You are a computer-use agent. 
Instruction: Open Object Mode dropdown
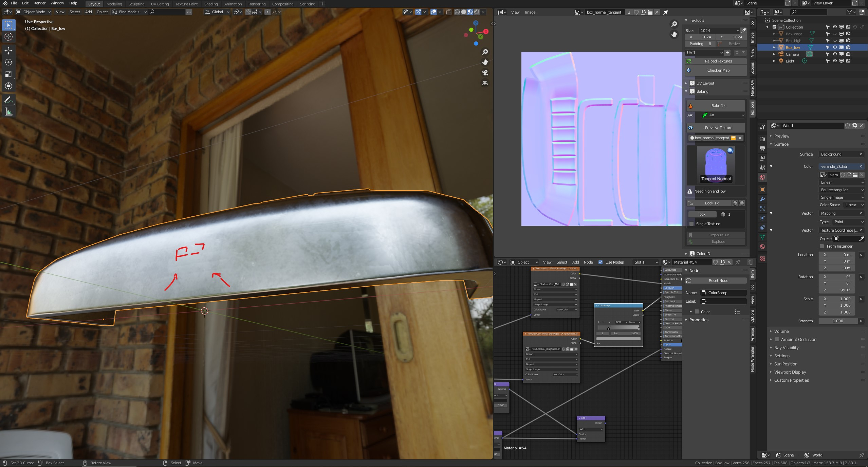34,12
